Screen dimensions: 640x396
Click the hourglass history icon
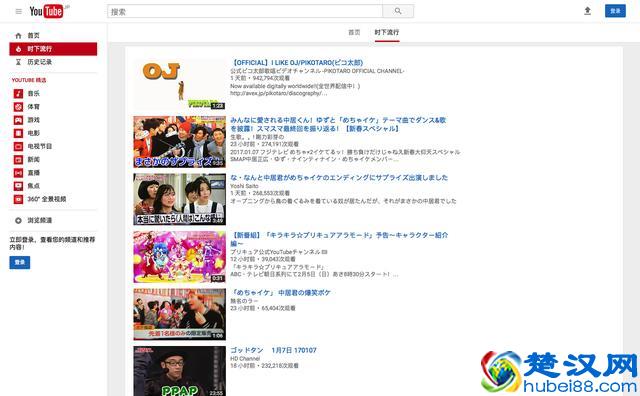[x=18, y=62]
